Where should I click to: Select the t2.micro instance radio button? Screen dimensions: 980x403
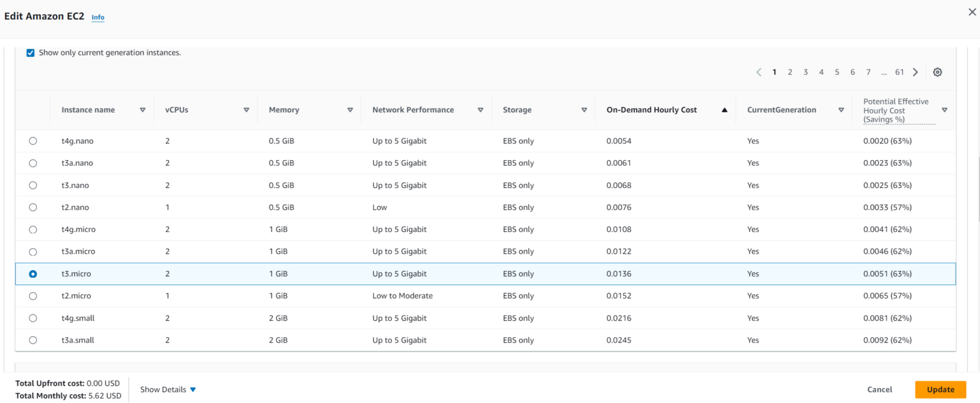point(33,296)
